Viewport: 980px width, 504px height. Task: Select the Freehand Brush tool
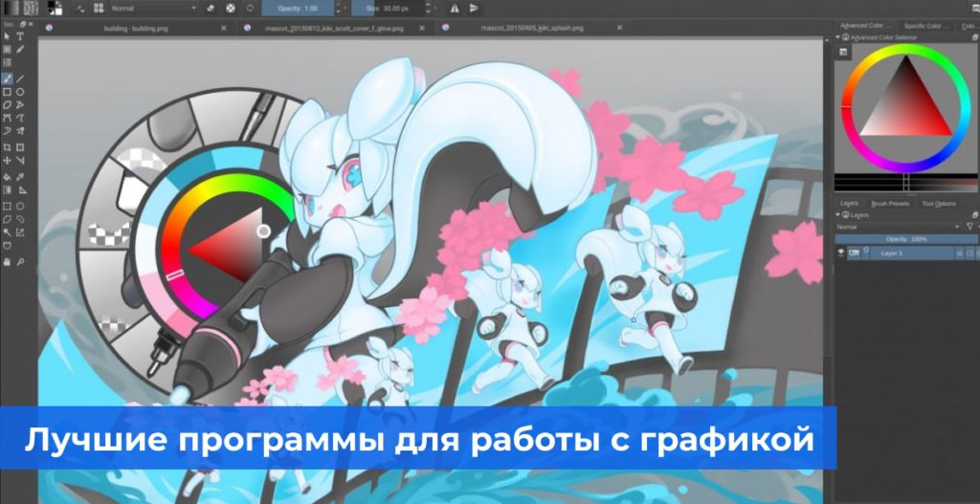(x=7, y=78)
